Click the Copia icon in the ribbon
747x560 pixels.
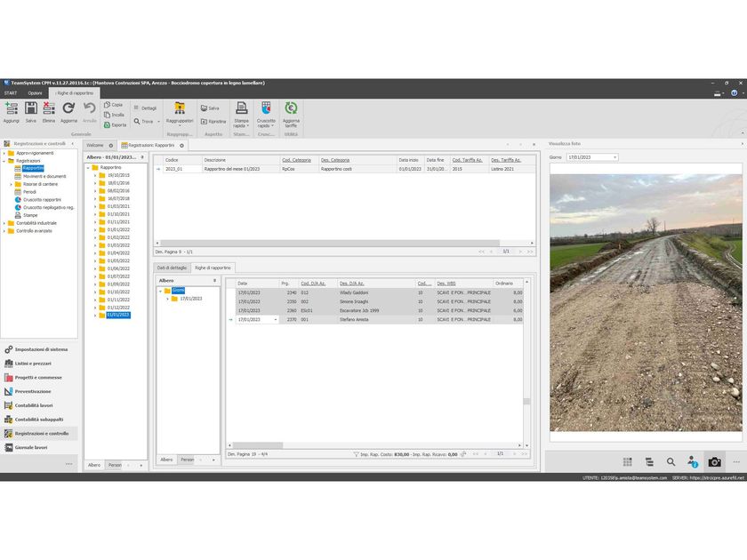click(108, 105)
